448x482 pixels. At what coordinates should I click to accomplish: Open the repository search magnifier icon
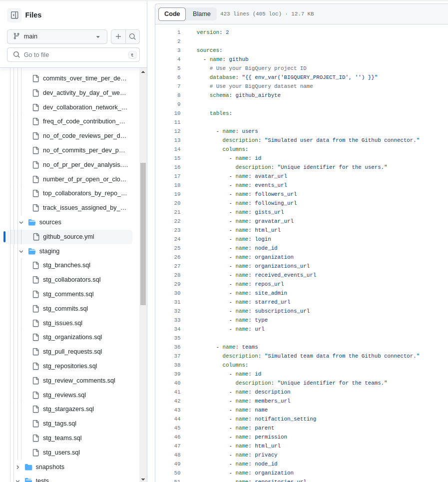point(132,36)
